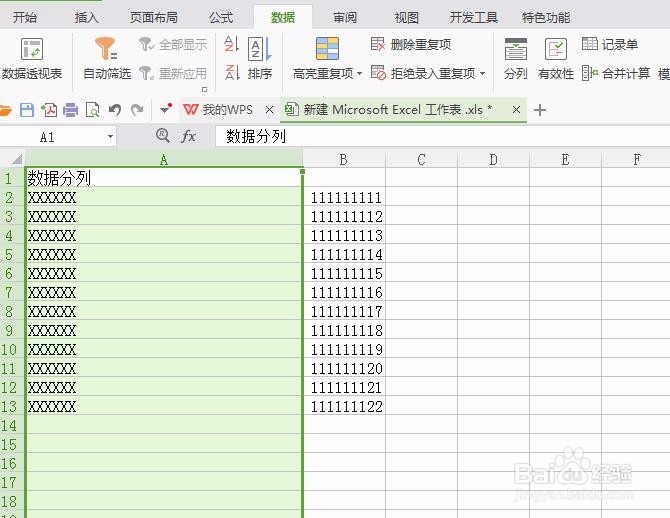This screenshot has width=670, height=518.
Task: Open the 开发工具 (Developer) tab
Action: click(x=473, y=18)
